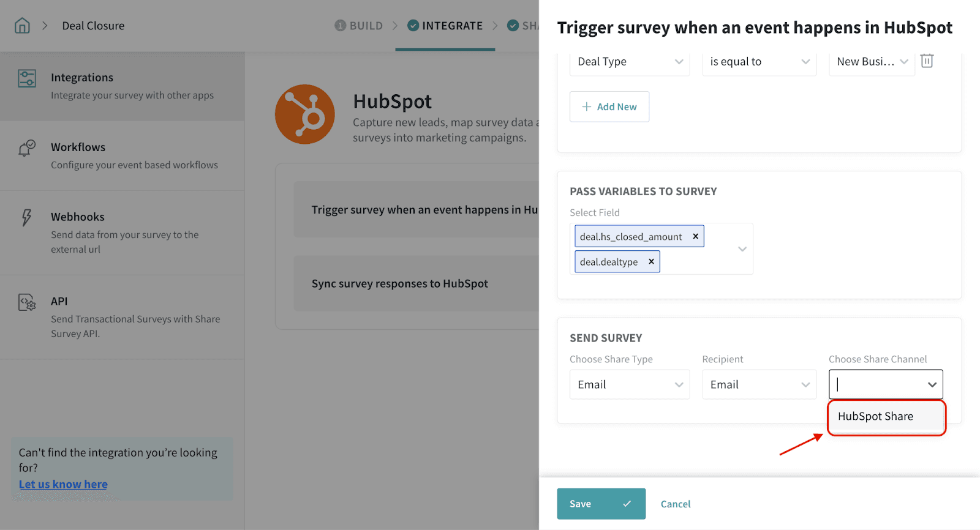The width and height of the screenshot is (980, 530).
Task: Click the HubSpot logo icon
Action: 304,114
